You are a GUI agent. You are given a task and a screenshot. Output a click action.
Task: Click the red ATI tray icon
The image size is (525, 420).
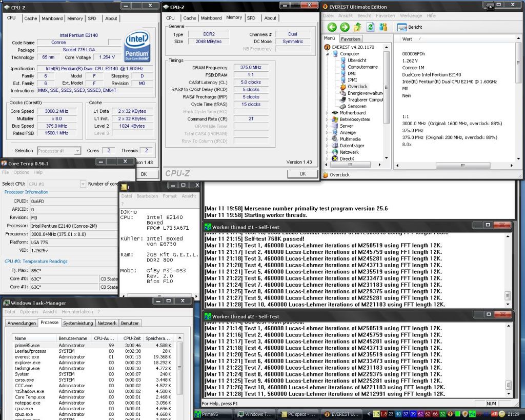tap(494, 414)
